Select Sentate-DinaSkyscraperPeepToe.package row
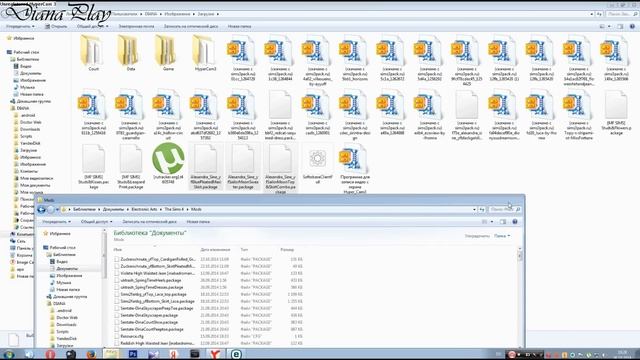Image resolution: width=640 pixels, height=360 pixels. tap(209, 308)
